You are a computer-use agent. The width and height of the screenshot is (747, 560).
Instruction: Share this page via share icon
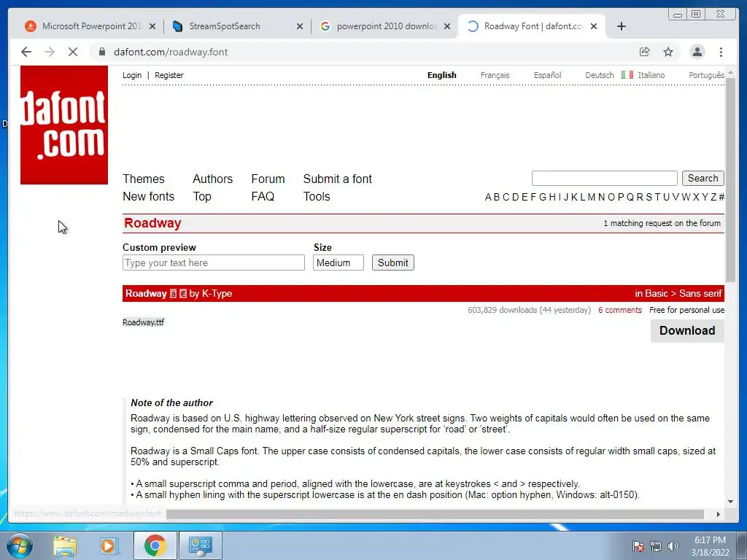pos(645,52)
